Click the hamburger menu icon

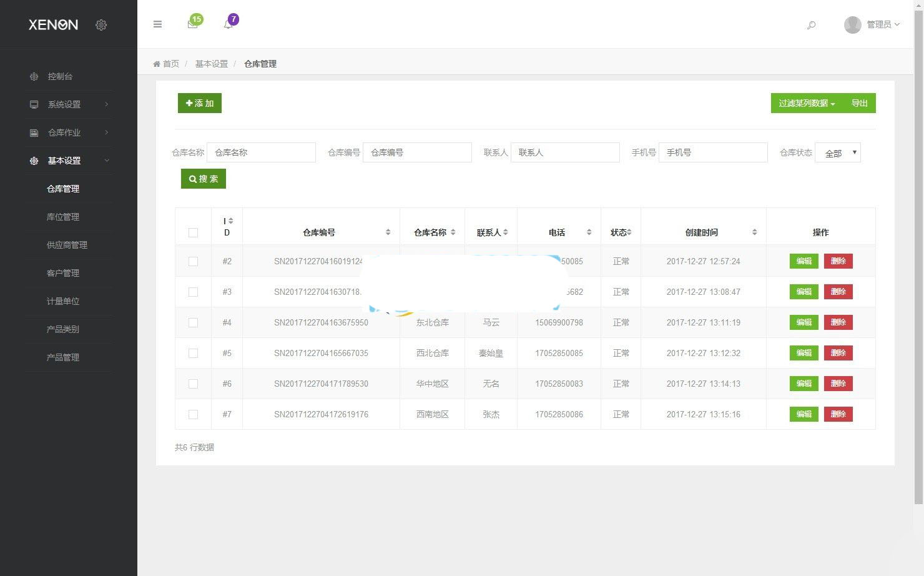(157, 24)
